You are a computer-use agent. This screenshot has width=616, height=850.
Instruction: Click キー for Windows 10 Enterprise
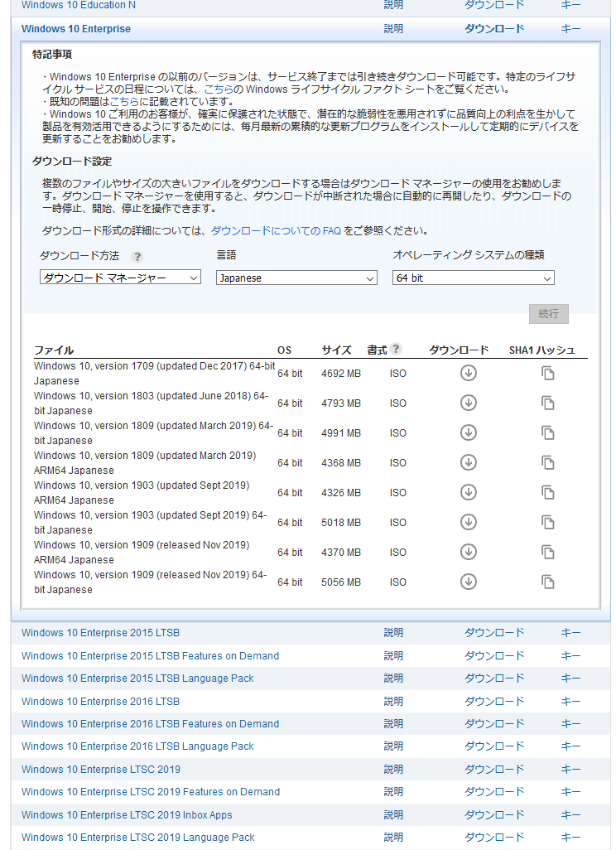tap(570, 29)
